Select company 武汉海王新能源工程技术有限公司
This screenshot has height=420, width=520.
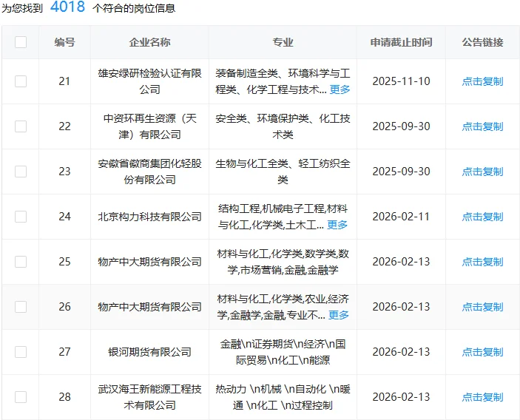[149, 397]
